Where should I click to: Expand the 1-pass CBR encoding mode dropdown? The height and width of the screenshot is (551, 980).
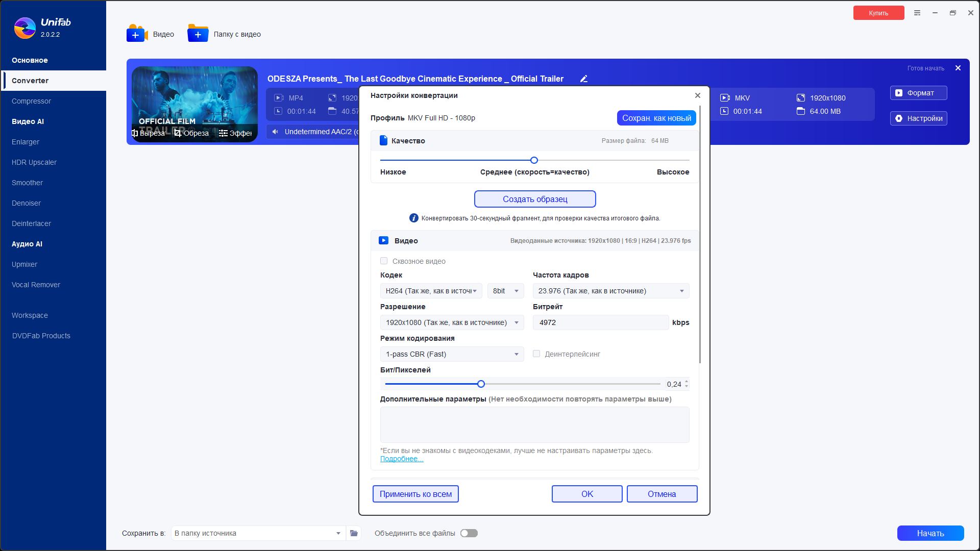[452, 354]
